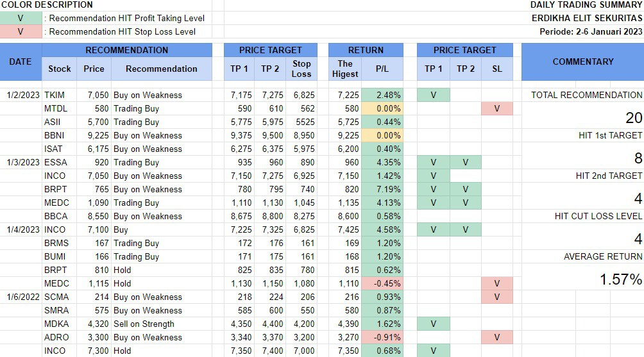Click the Stop Loss column header
The image size is (644, 357).
click(x=301, y=69)
